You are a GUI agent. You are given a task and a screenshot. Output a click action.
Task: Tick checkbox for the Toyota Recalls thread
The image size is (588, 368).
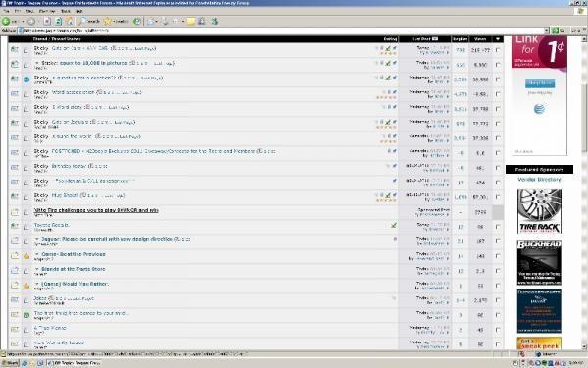498,227
